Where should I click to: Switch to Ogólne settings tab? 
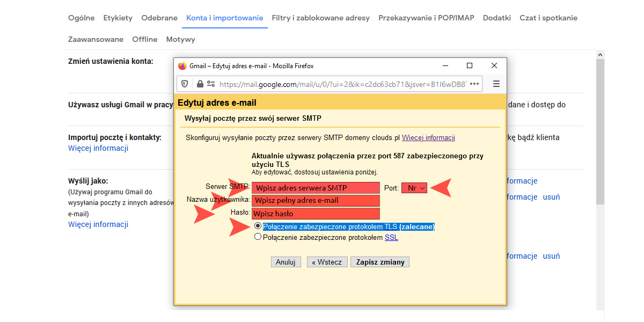[x=81, y=18]
